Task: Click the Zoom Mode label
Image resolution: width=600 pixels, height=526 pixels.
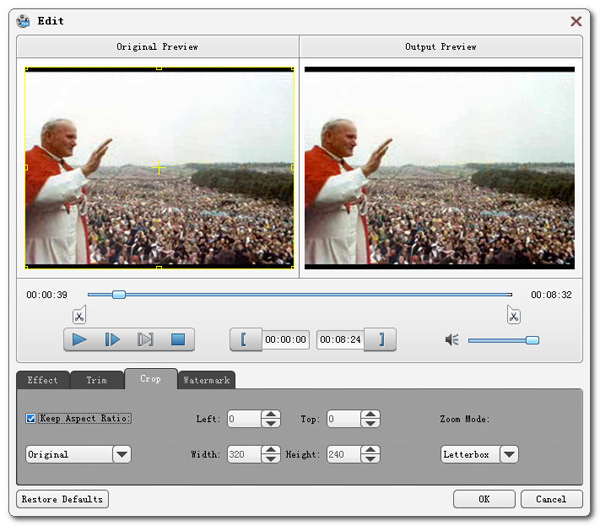Action: coord(465,419)
